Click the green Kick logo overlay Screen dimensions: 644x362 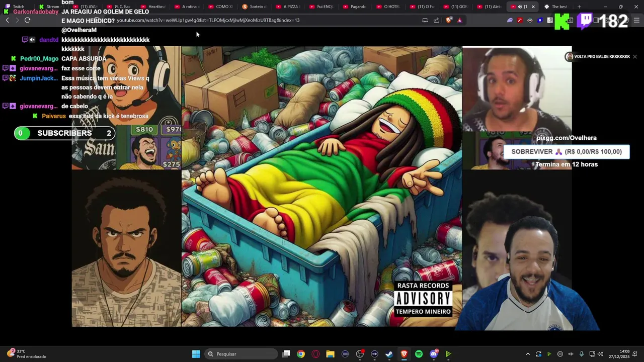562,22
